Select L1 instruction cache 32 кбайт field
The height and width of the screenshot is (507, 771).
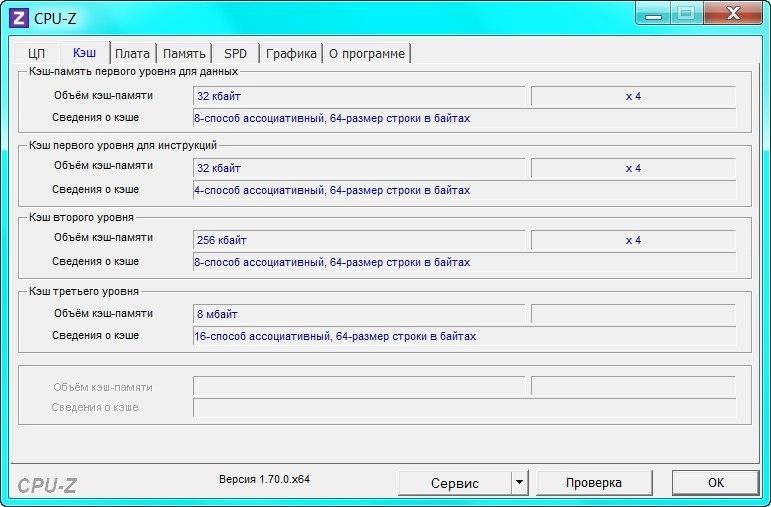pyautogui.click(x=359, y=168)
